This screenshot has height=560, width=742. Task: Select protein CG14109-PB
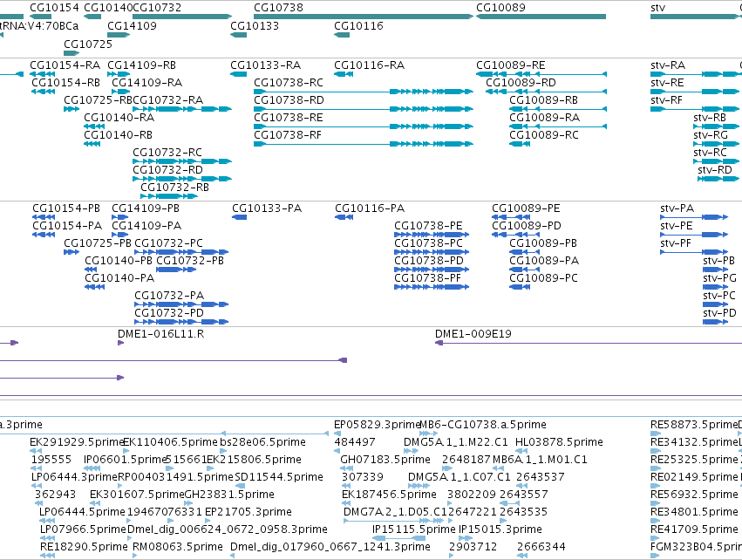point(146,208)
